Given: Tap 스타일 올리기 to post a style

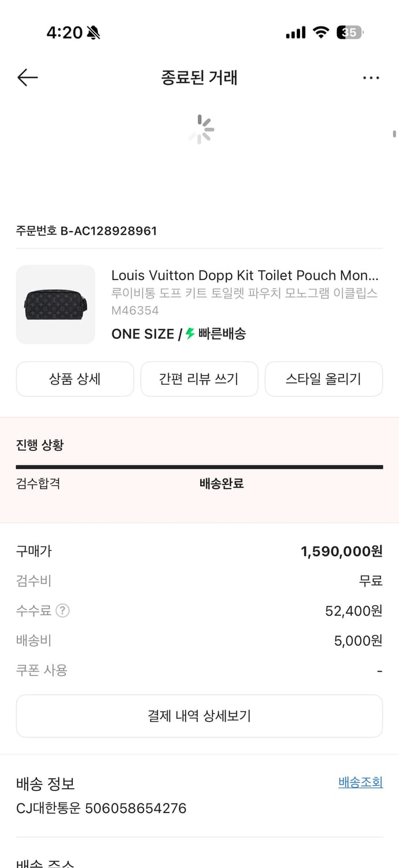Looking at the screenshot, I should 323,378.
